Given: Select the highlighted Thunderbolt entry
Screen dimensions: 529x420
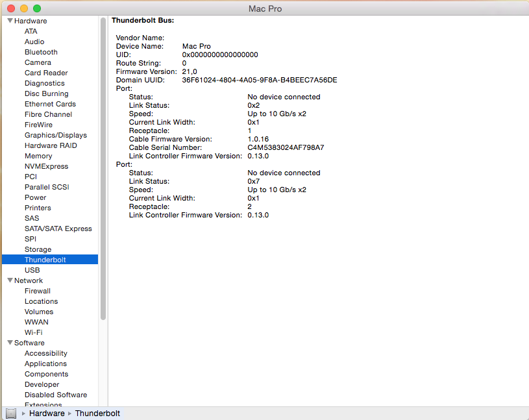Looking at the screenshot, I should pyautogui.click(x=50, y=260).
